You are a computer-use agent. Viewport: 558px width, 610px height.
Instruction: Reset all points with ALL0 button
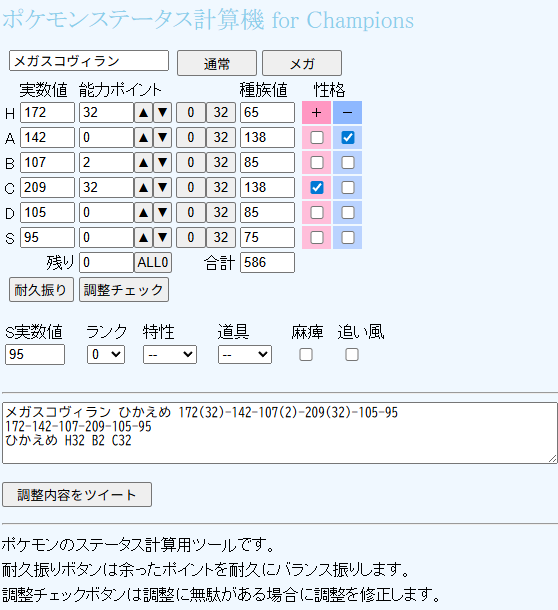tap(153, 263)
